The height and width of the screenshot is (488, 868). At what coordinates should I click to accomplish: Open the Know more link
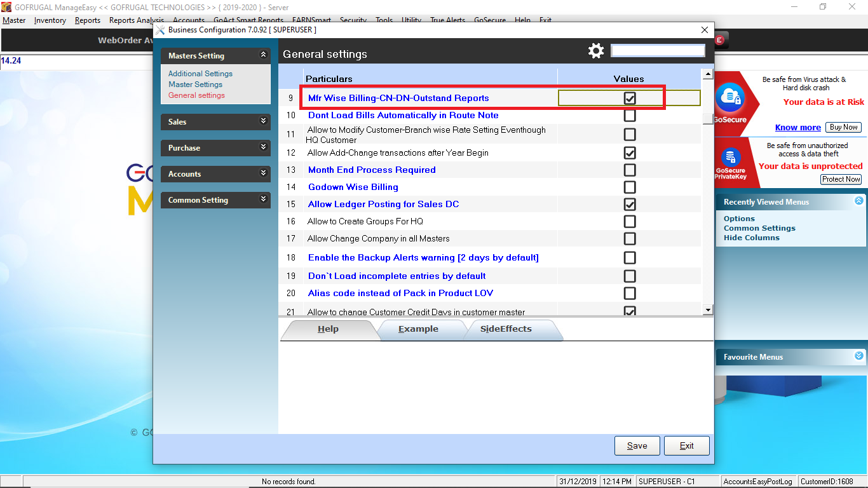[x=798, y=127]
